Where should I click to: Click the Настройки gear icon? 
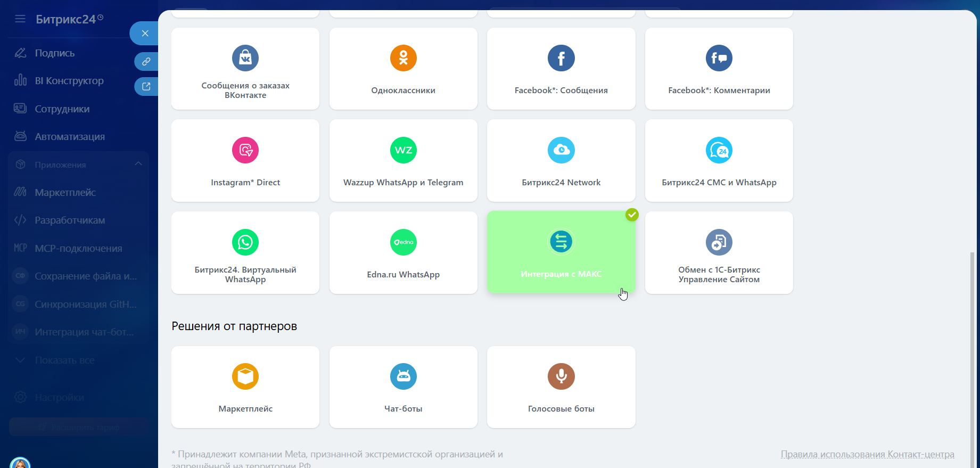[20, 397]
